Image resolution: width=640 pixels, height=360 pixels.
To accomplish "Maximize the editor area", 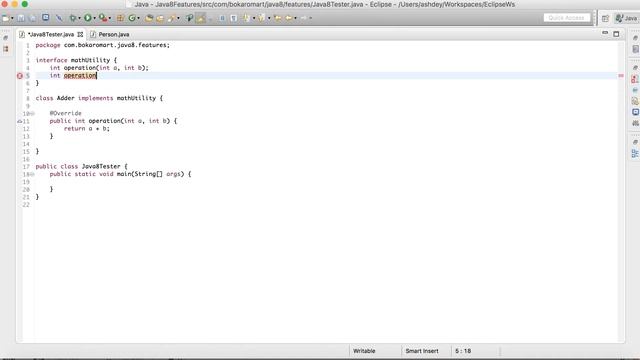I will pyautogui.click(x=616, y=34).
